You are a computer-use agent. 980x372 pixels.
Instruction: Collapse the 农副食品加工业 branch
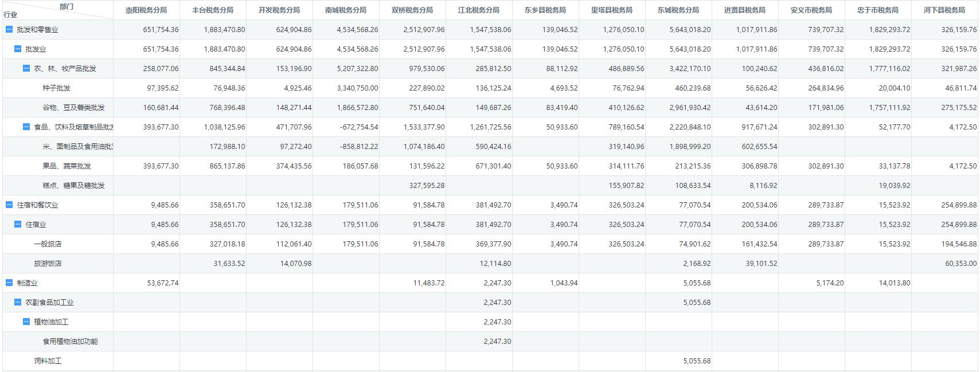point(18,302)
